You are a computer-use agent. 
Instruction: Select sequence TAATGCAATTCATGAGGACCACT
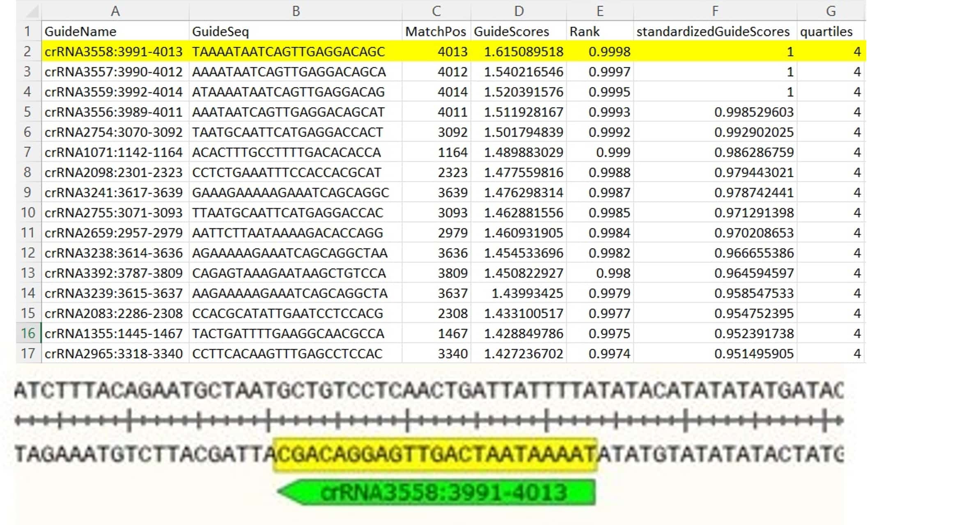pos(296,132)
